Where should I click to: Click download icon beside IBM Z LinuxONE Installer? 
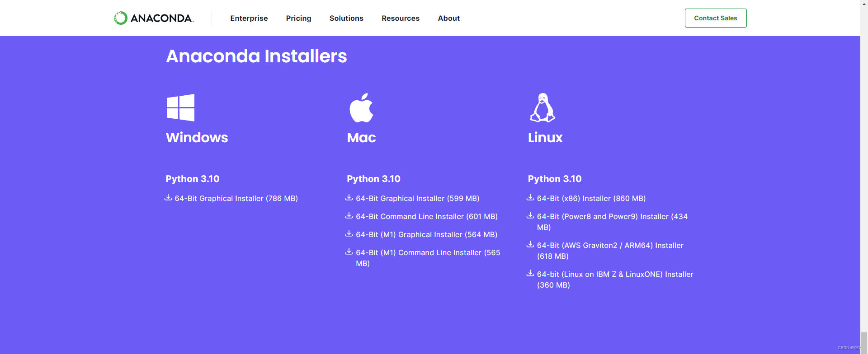click(x=530, y=273)
